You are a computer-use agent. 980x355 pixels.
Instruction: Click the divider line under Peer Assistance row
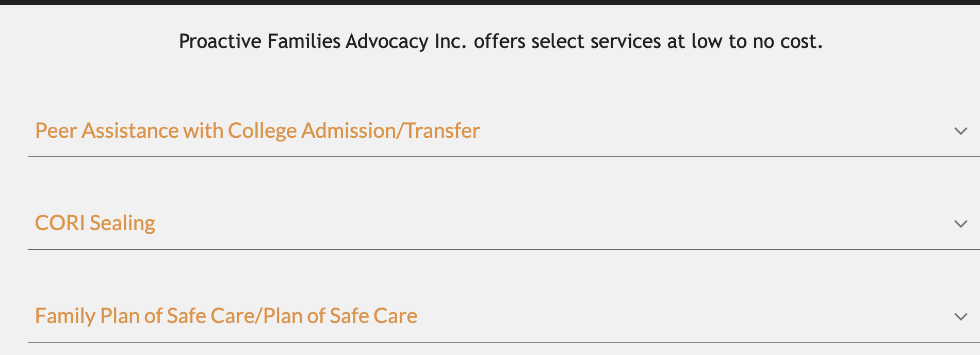point(503,156)
